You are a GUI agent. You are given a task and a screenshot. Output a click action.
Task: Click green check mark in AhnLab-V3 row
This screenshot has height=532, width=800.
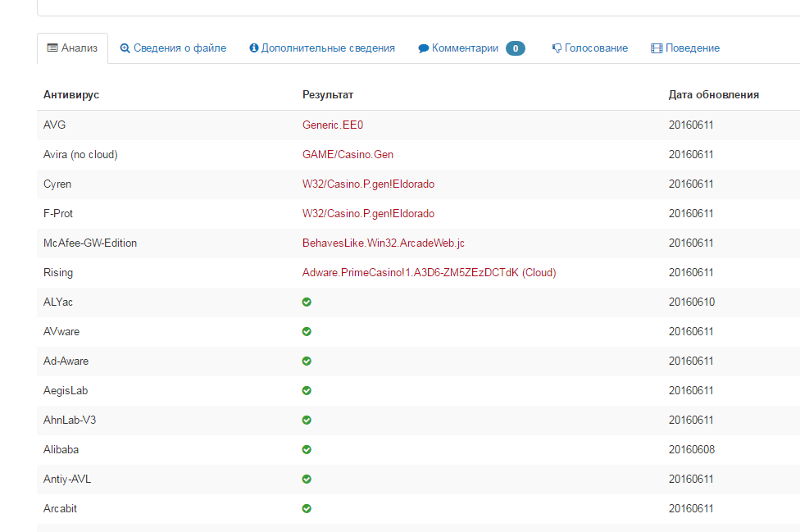click(307, 421)
